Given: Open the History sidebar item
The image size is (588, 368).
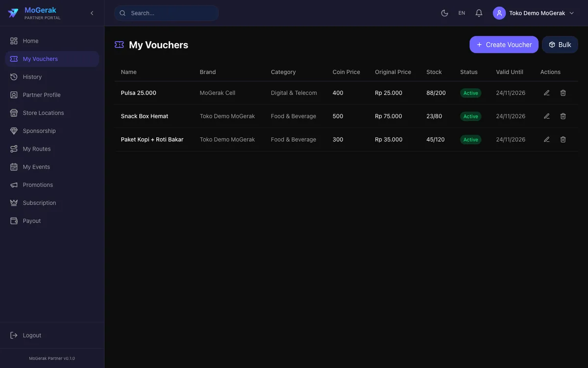Looking at the screenshot, I should pyautogui.click(x=52, y=77).
